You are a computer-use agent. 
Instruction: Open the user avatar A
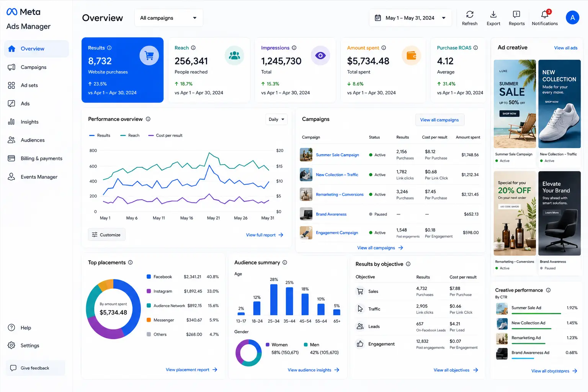tap(572, 17)
